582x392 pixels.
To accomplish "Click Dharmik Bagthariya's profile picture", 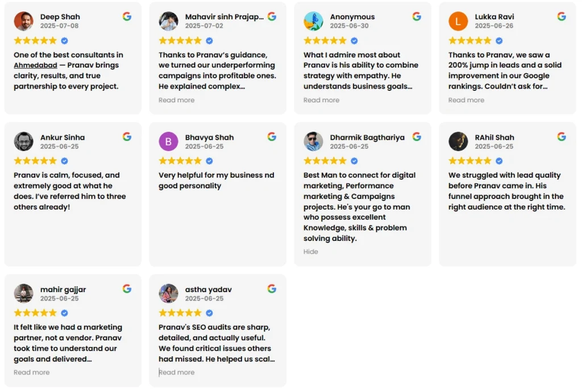I will coord(313,141).
